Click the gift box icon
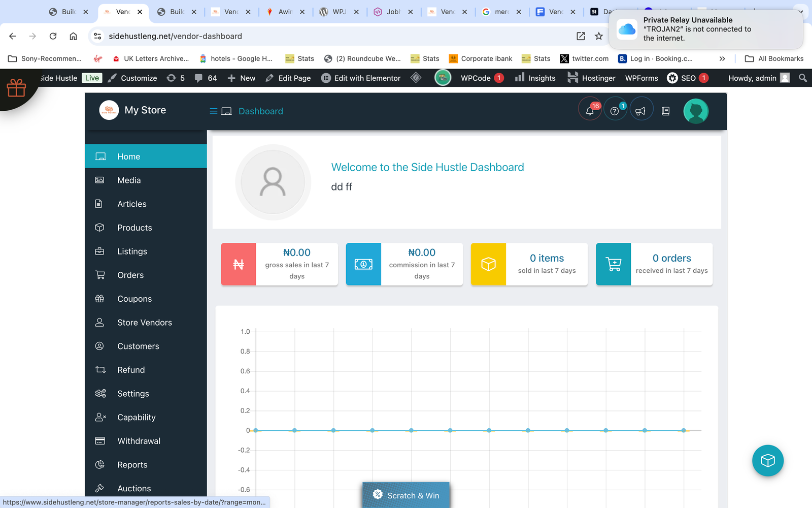The height and width of the screenshot is (508, 812). click(x=16, y=88)
